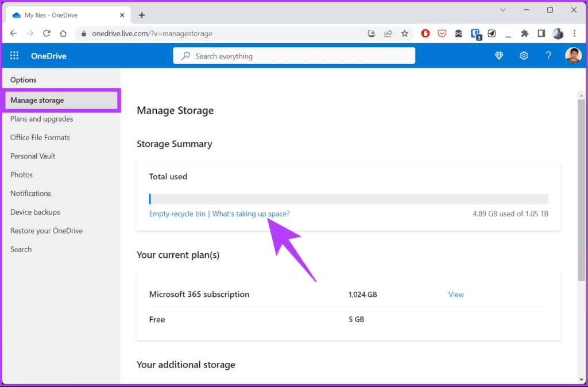Viewport: 588px width, 387px height.
Task: Click the masked-face extension icon
Action: [x=459, y=33]
